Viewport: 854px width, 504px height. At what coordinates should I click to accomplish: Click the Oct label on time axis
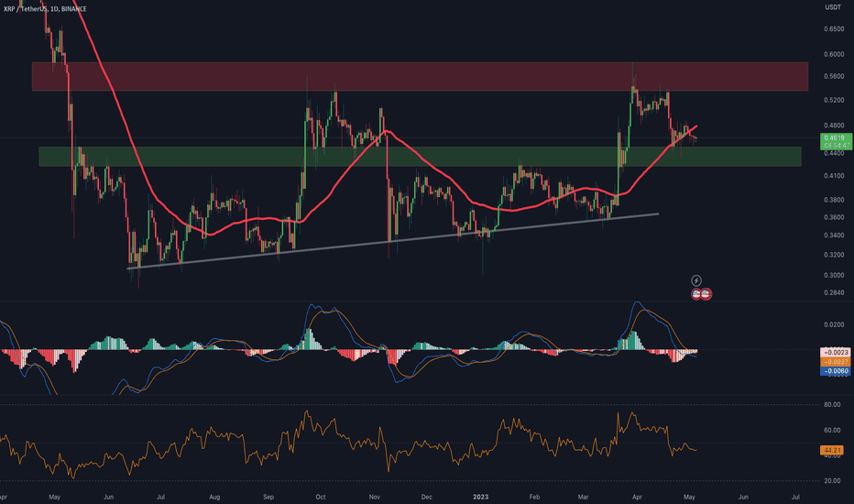pos(321,497)
